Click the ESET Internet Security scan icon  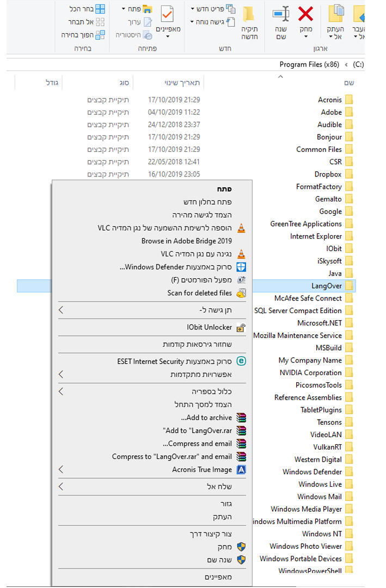(x=241, y=361)
